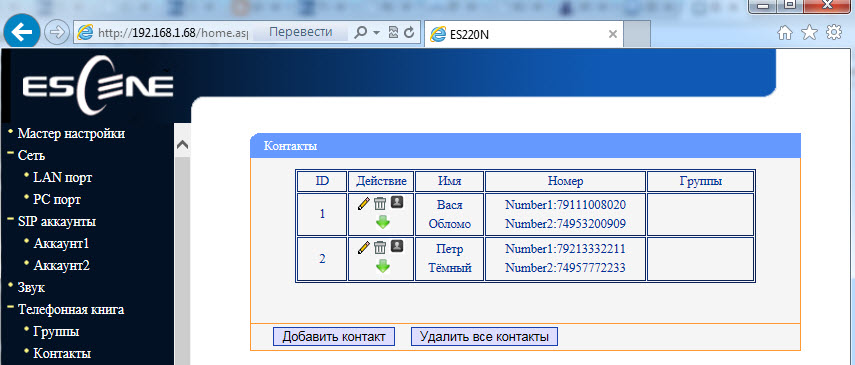Click the Escene logo
This screenshot has width=855, height=365.
point(97,86)
